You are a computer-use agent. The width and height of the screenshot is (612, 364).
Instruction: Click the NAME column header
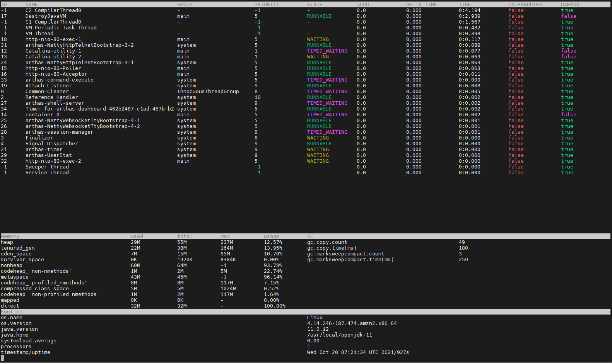(x=32, y=5)
